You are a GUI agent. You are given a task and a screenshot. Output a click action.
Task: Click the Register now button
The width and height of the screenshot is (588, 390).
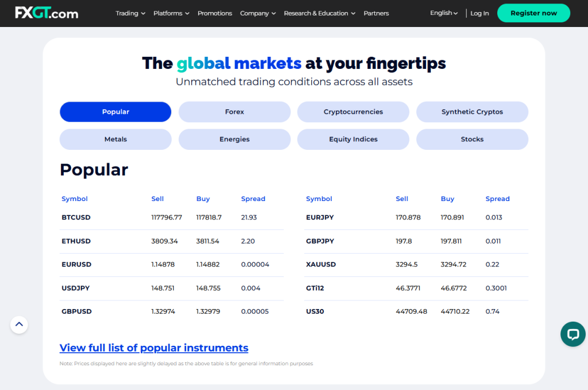click(x=533, y=12)
